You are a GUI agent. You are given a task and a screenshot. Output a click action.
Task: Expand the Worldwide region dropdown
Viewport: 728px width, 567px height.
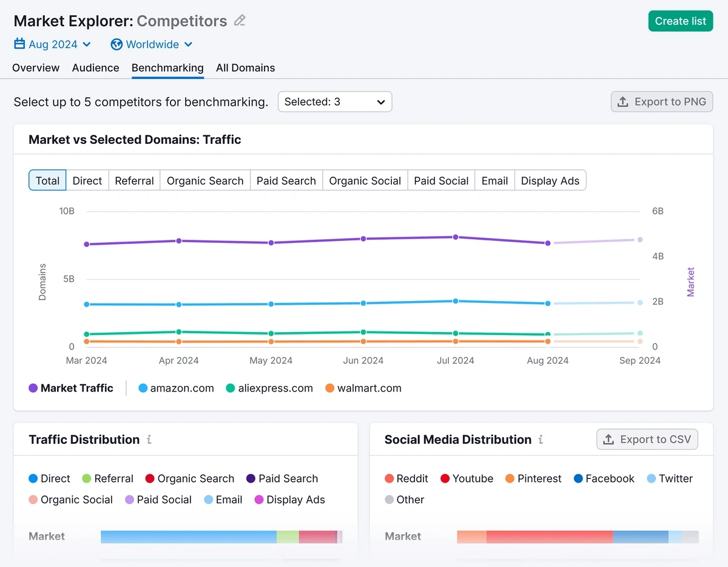click(x=188, y=44)
